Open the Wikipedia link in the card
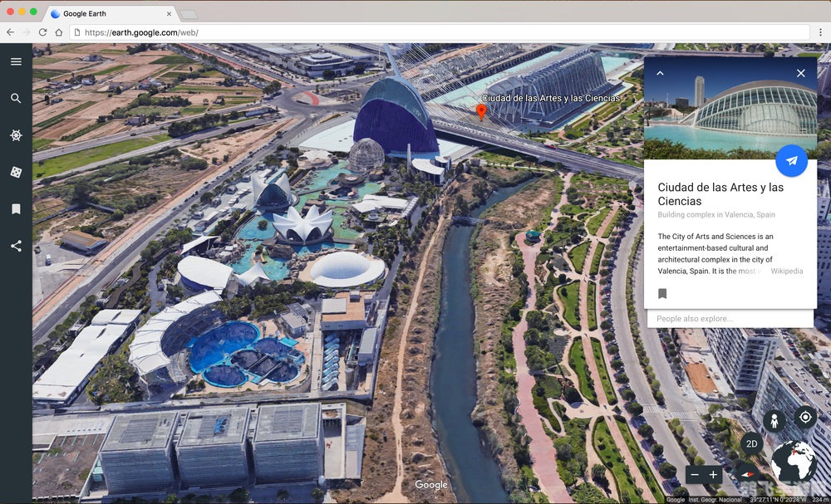The width and height of the screenshot is (831, 504). (786, 271)
